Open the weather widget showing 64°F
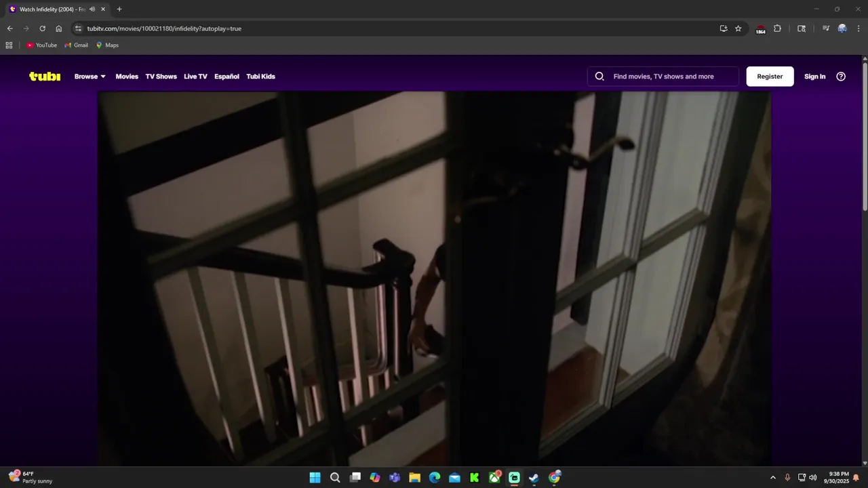 31,478
